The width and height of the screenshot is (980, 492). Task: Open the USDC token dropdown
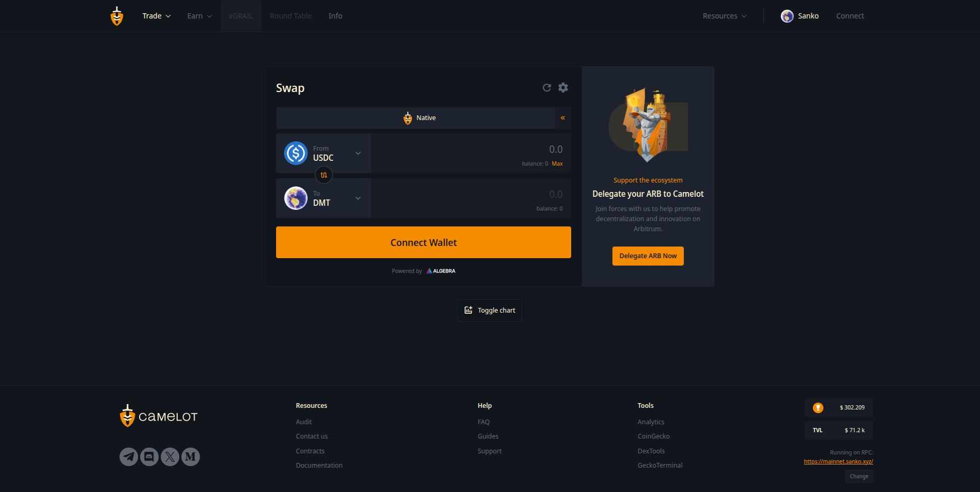[x=324, y=153]
